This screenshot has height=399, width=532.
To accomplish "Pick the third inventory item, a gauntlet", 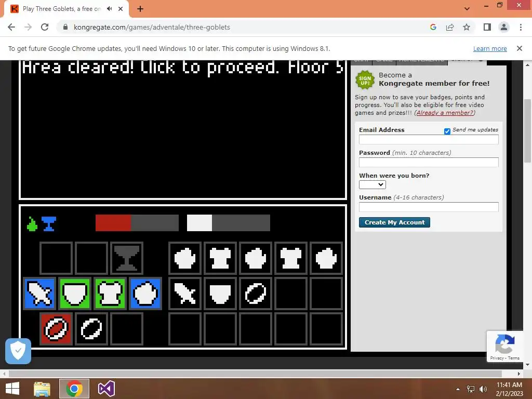I will coord(256,258).
